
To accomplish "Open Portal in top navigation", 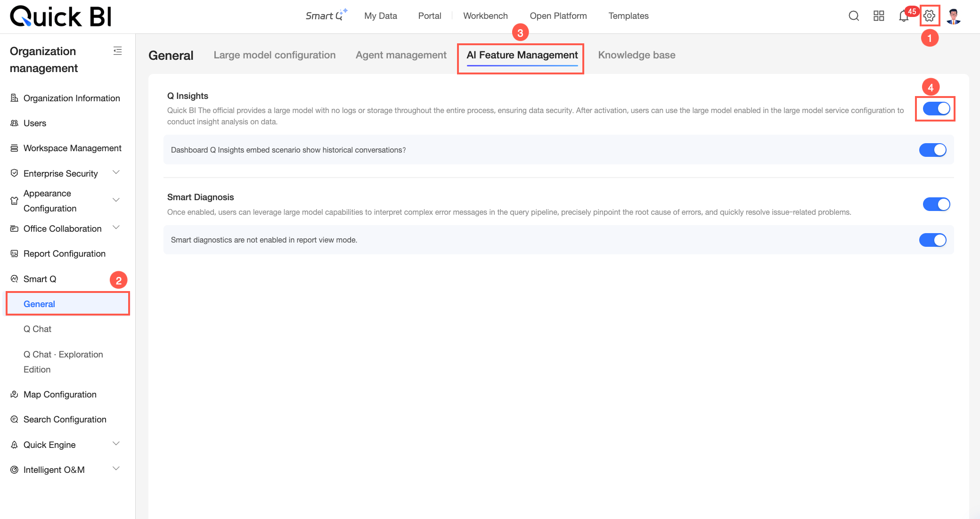I will [x=430, y=16].
